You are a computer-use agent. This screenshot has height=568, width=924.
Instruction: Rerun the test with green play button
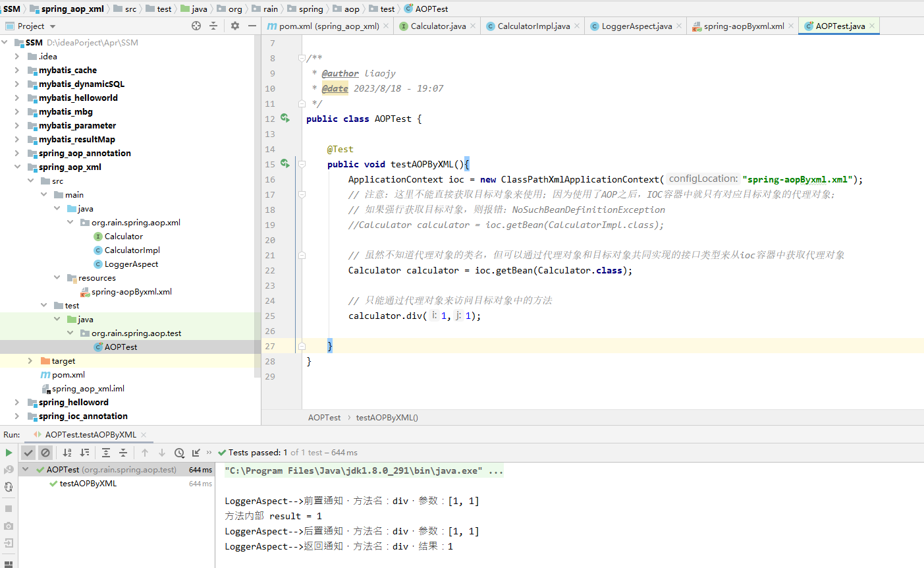click(9, 453)
